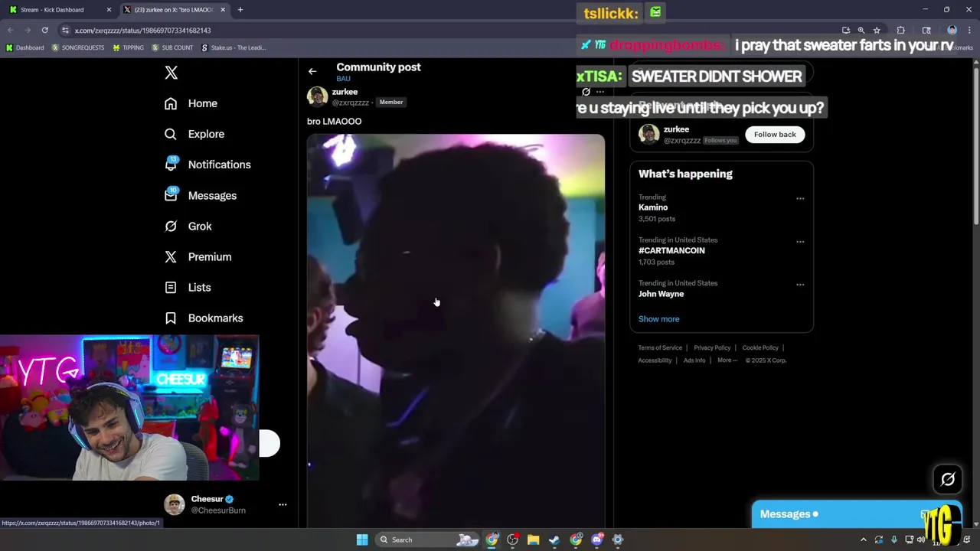
Task: Open #CARTMANCOIN trending topic
Action: pyautogui.click(x=671, y=250)
